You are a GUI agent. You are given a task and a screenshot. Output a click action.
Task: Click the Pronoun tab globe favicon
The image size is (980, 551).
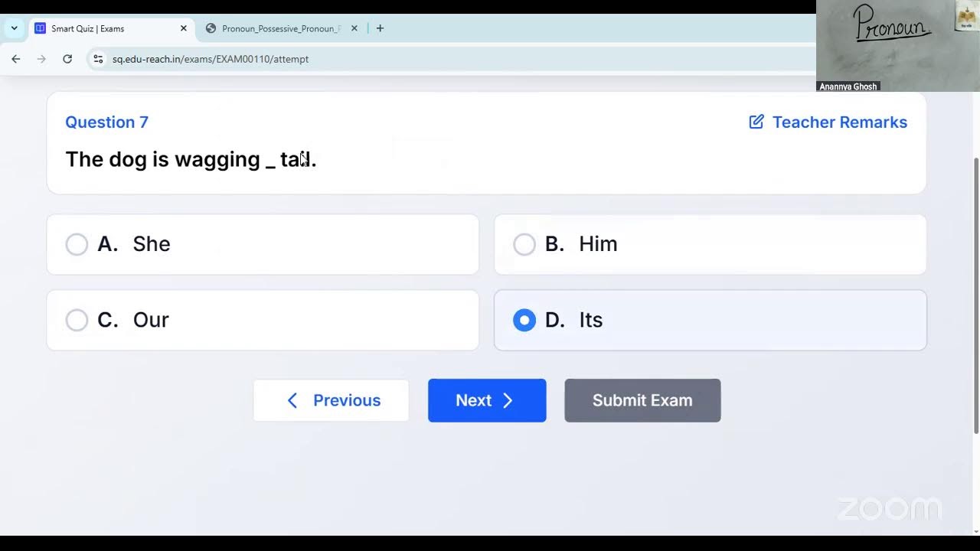211,28
